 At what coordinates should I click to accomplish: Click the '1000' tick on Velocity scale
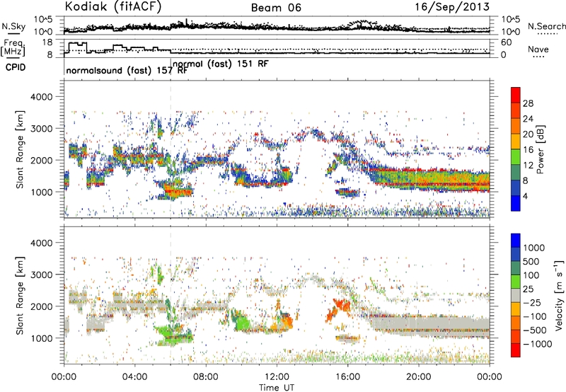tap(534, 248)
